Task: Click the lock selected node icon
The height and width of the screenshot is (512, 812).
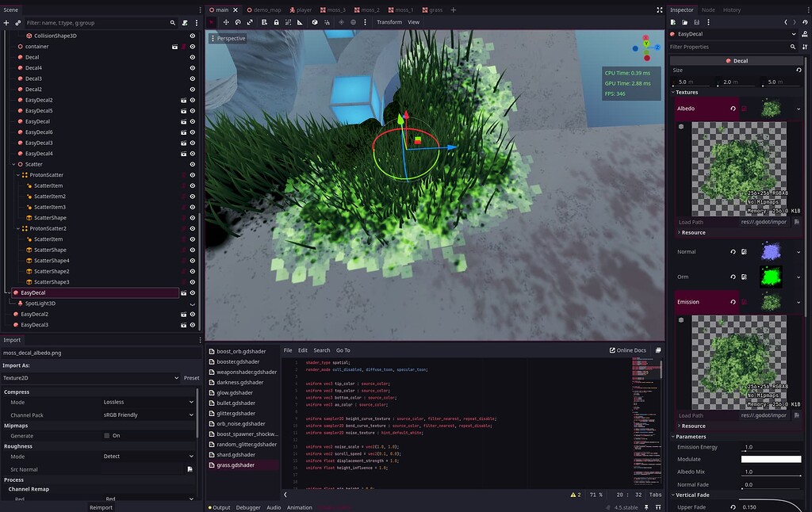Action: pyautogui.click(x=275, y=22)
